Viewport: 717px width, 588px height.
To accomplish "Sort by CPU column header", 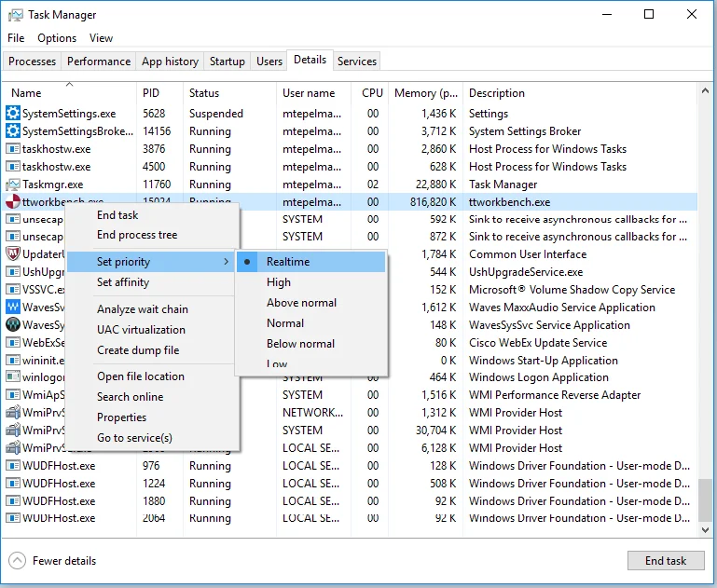I will point(372,93).
